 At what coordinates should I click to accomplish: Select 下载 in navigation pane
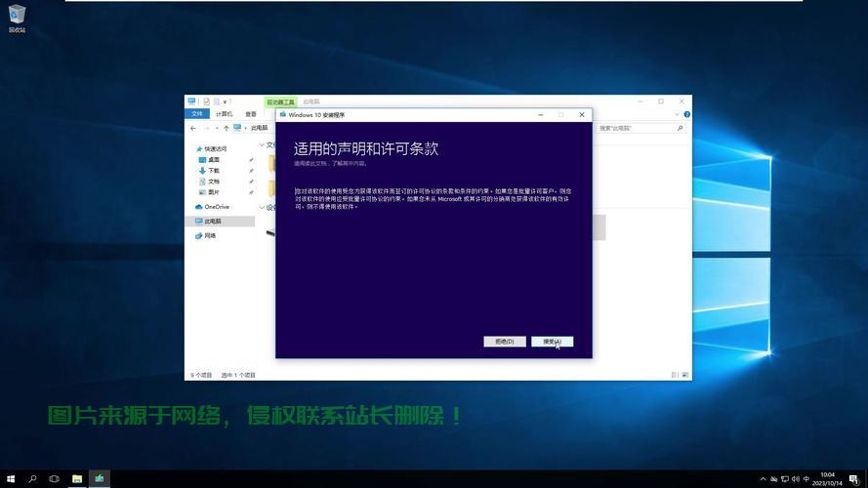pyautogui.click(x=213, y=171)
